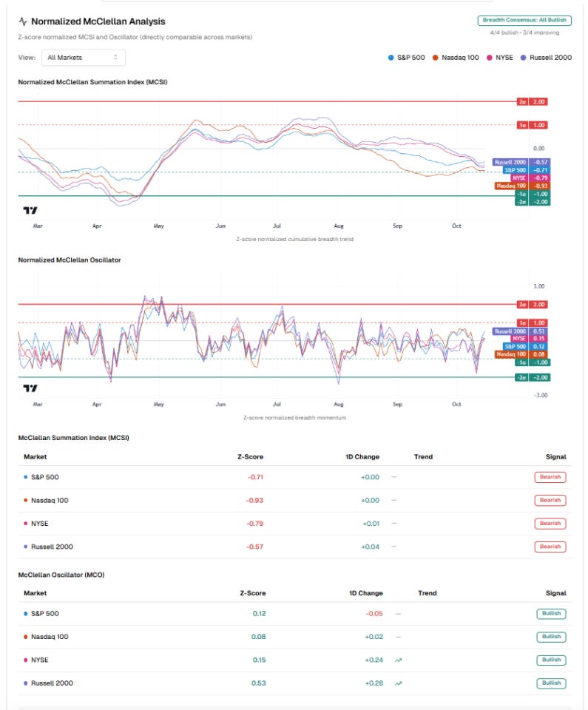588x710 pixels.
Task: Click the -2σ -2.00 label on the MCSI chart
Action: coord(533,202)
